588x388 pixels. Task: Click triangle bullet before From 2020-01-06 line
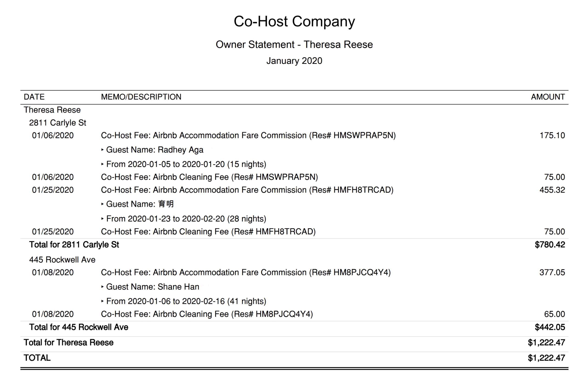pyautogui.click(x=102, y=301)
